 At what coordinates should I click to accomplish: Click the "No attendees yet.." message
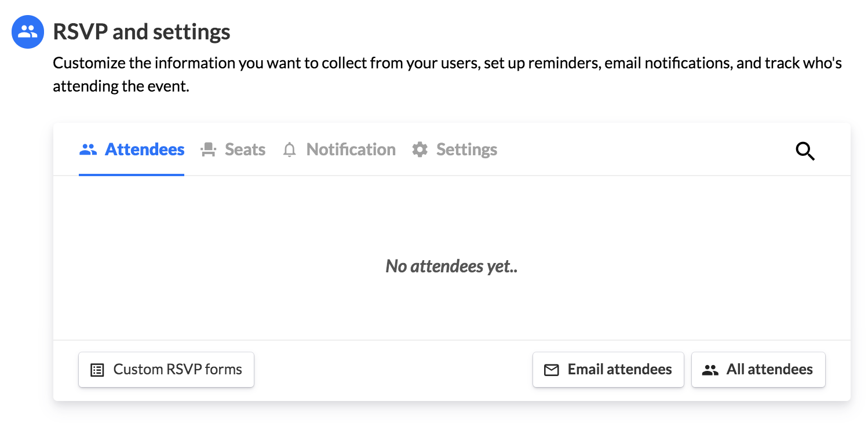pyautogui.click(x=451, y=266)
